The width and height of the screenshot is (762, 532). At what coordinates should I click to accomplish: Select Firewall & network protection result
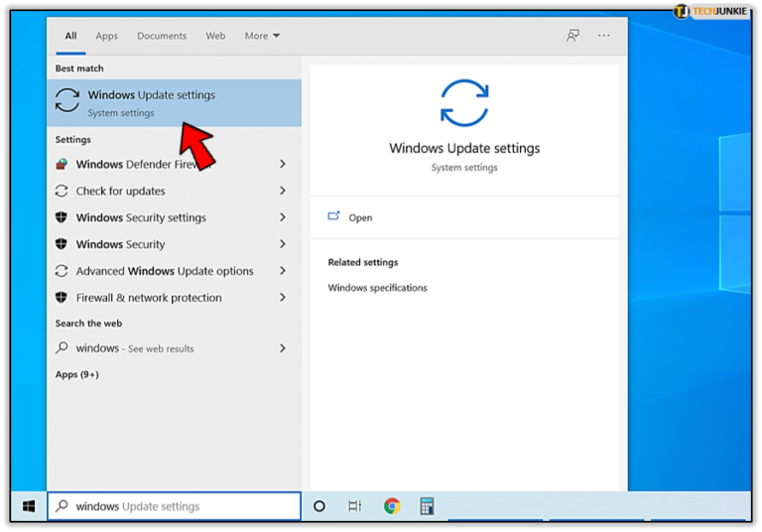click(149, 298)
